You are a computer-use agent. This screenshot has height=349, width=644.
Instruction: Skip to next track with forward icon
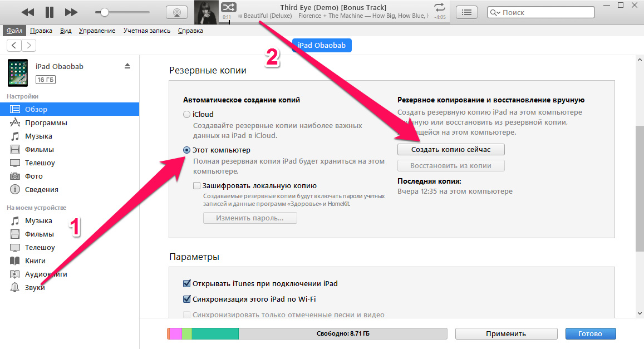tap(71, 12)
